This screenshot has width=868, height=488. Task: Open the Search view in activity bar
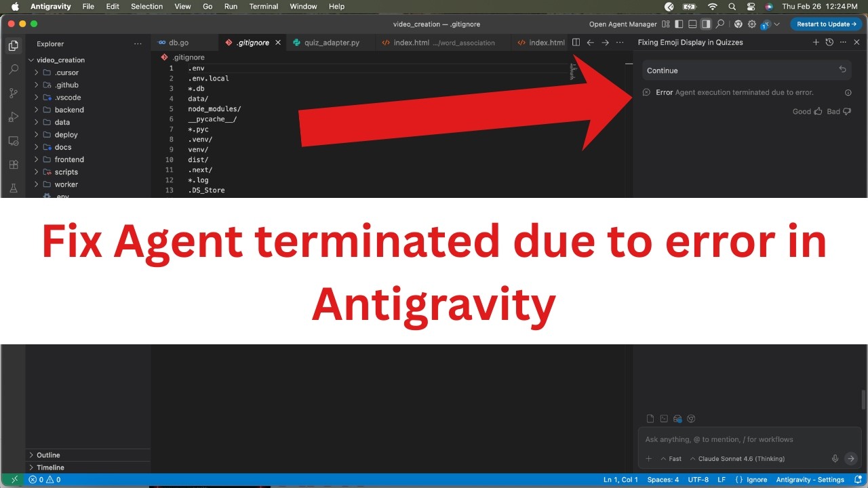[x=13, y=69]
